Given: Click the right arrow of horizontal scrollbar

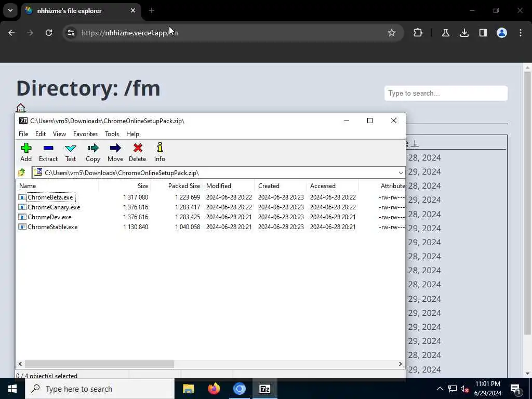Looking at the screenshot, I should click(401, 364).
